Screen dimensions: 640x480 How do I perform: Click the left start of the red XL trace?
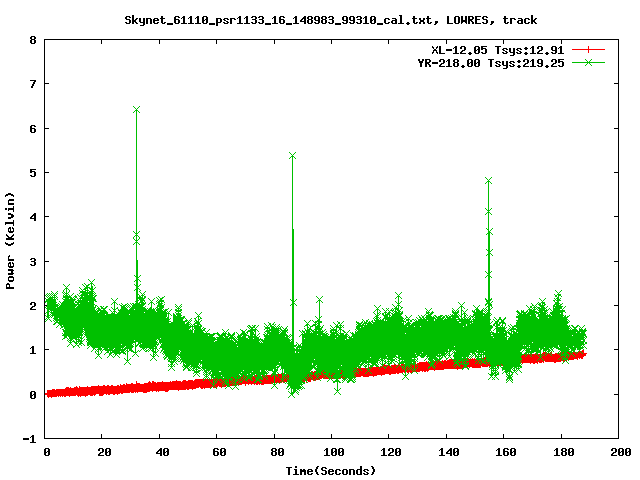click(x=49, y=393)
